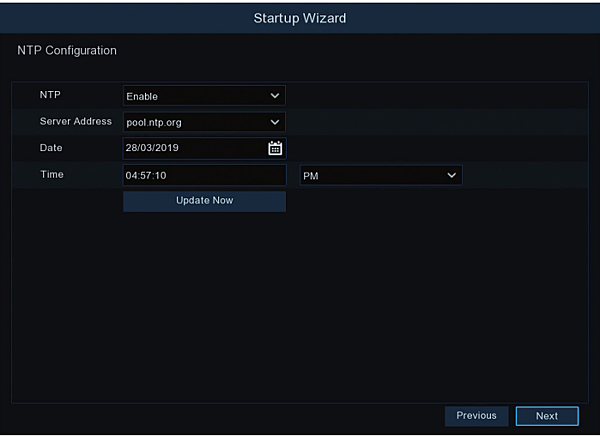Viewport: 600px width, 437px height.
Task: Click the Server Address label
Action: click(x=75, y=121)
